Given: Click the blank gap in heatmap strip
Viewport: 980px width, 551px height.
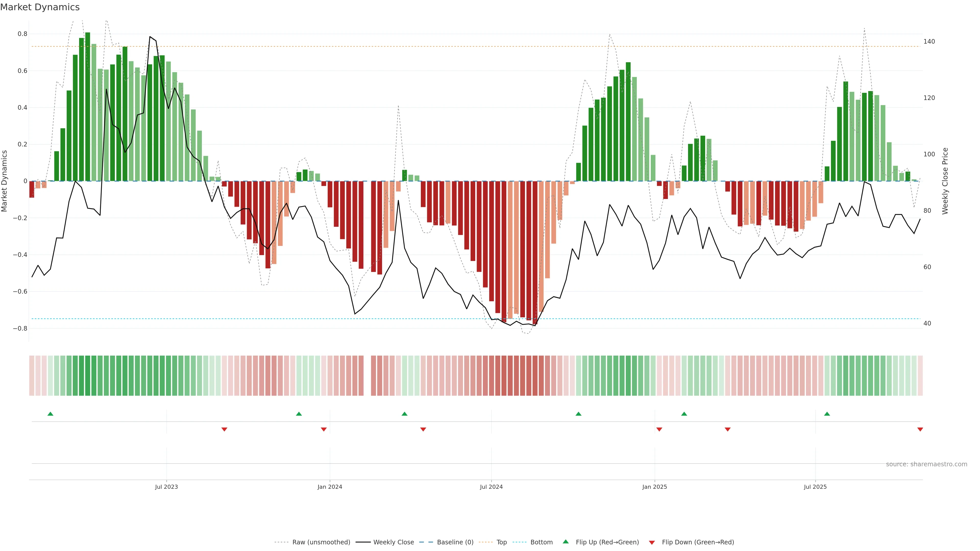Looking at the screenshot, I should tap(367, 376).
